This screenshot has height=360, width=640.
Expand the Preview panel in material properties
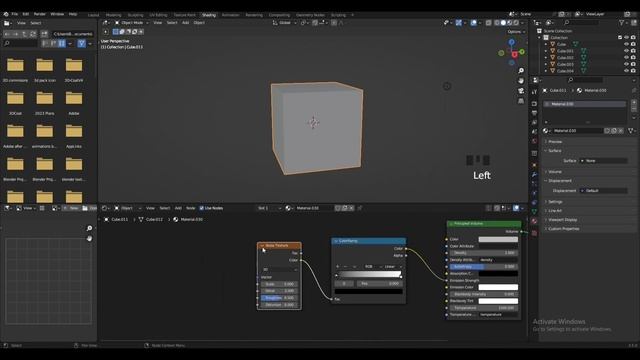[x=555, y=142]
